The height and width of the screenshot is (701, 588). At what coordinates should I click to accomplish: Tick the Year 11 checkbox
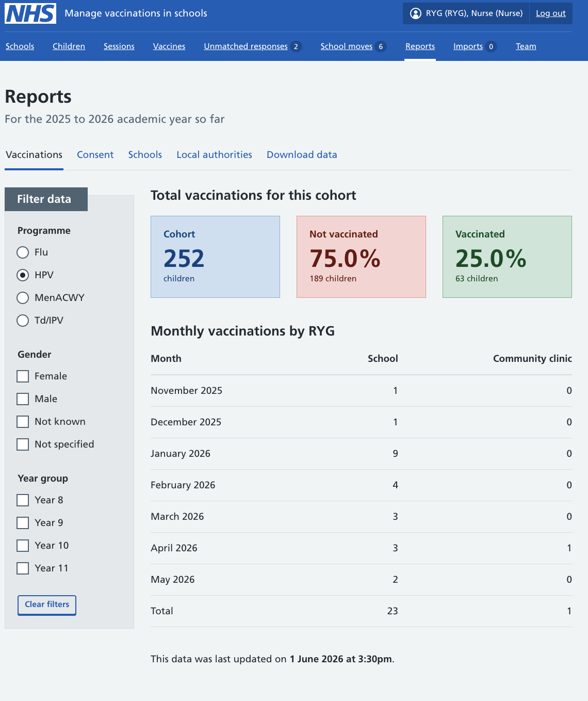pos(23,568)
